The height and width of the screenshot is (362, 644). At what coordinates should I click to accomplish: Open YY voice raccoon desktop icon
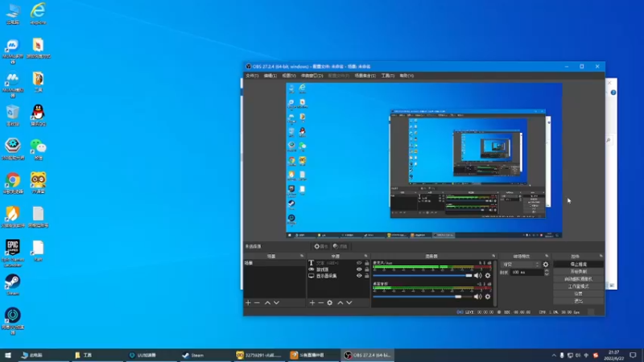click(x=38, y=183)
